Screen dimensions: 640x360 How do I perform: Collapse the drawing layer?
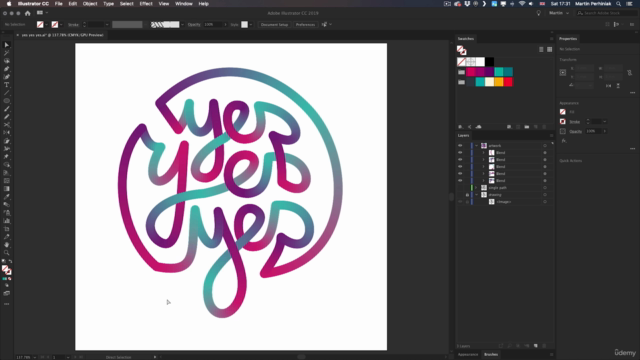point(476,195)
